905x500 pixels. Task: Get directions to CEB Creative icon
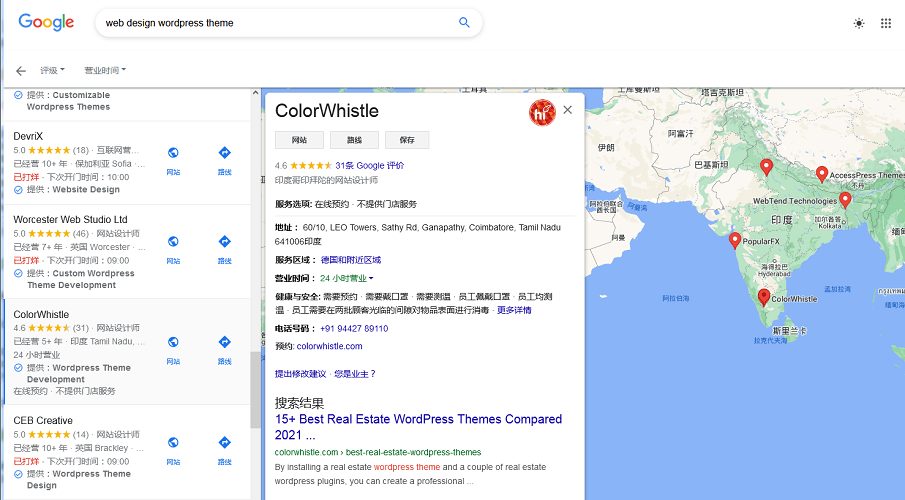[x=225, y=442]
